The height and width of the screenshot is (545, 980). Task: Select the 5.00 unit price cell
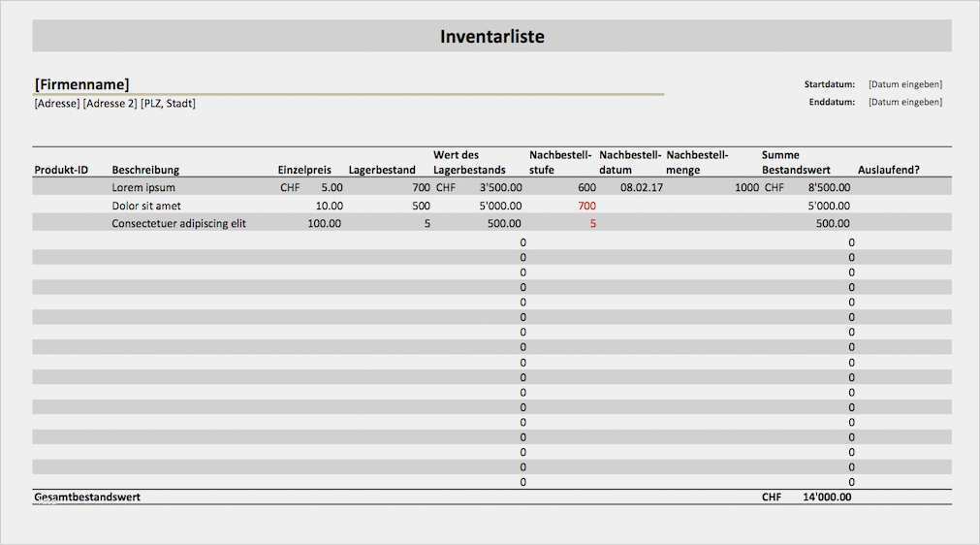pos(332,187)
